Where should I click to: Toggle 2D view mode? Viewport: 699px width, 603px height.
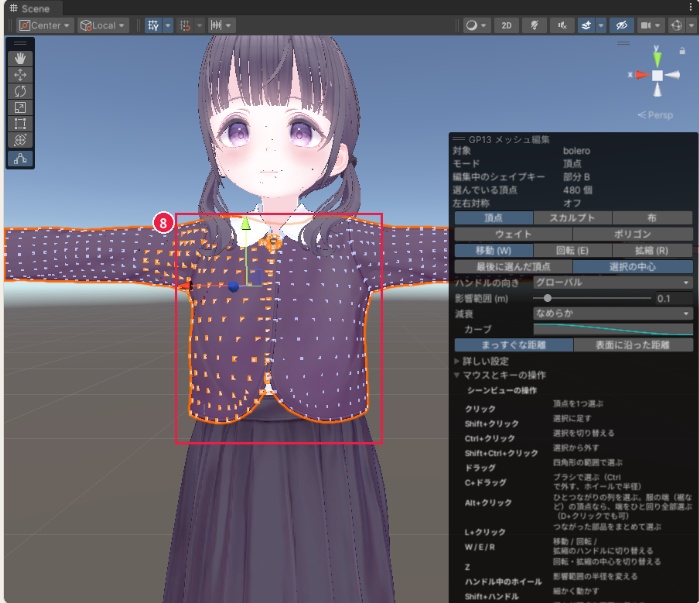(x=506, y=25)
